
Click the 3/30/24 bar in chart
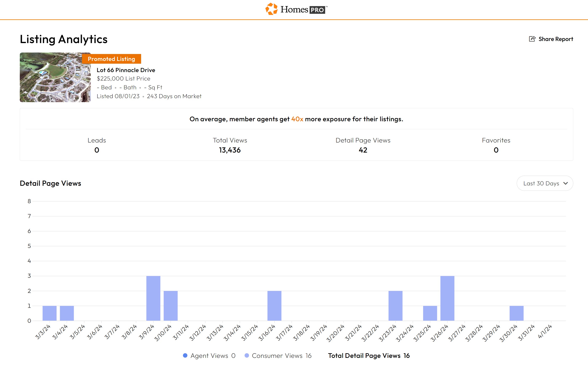point(516,313)
